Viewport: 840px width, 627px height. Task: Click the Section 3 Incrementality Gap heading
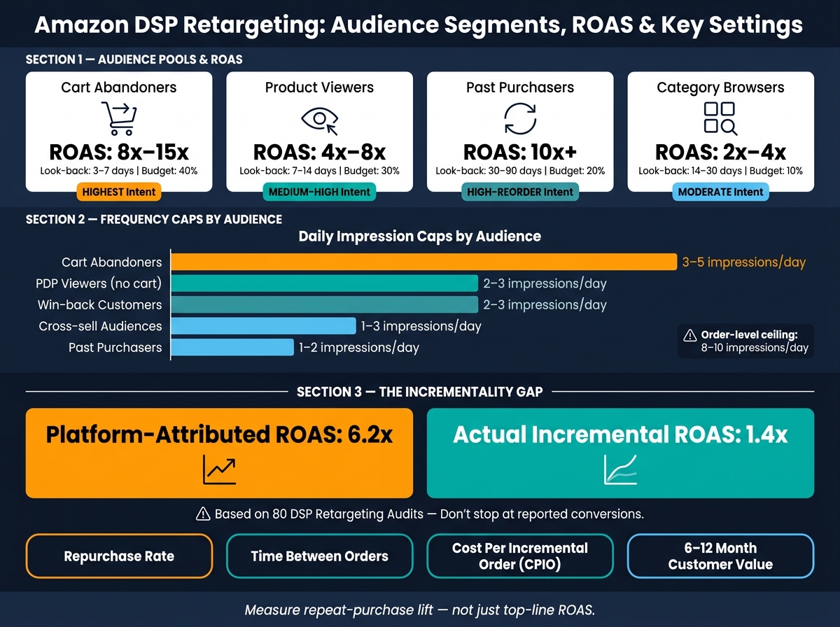coord(420,392)
